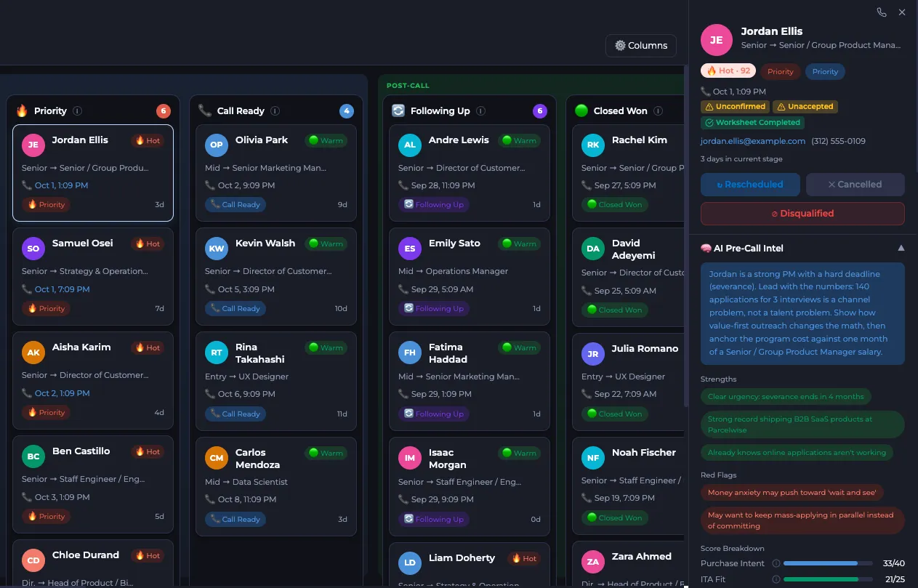Image resolution: width=918 pixels, height=588 pixels.
Task: Click Olivia Park's OP avatar
Action: [217, 145]
